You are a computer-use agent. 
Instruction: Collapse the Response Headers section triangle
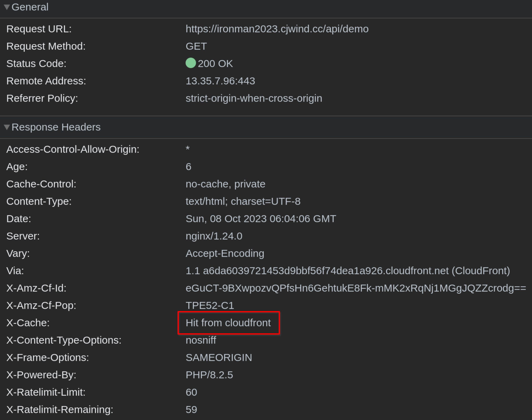[7, 127]
